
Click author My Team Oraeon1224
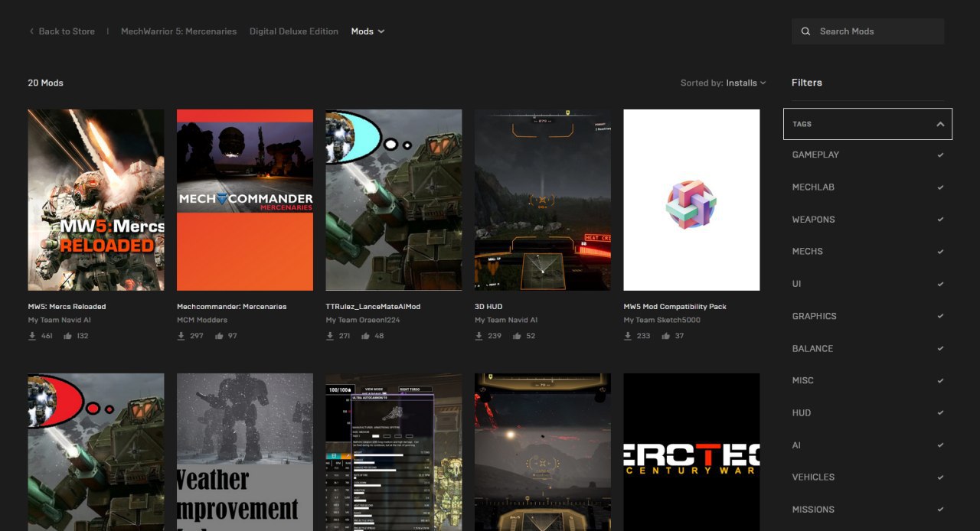coord(362,320)
